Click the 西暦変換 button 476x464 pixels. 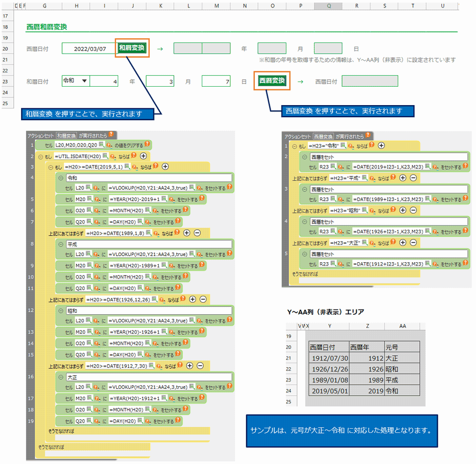[272, 81]
